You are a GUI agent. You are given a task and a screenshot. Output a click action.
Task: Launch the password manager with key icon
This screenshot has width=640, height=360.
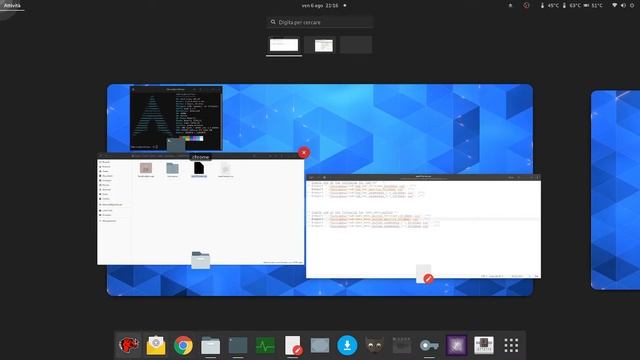pyautogui.click(x=429, y=345)
